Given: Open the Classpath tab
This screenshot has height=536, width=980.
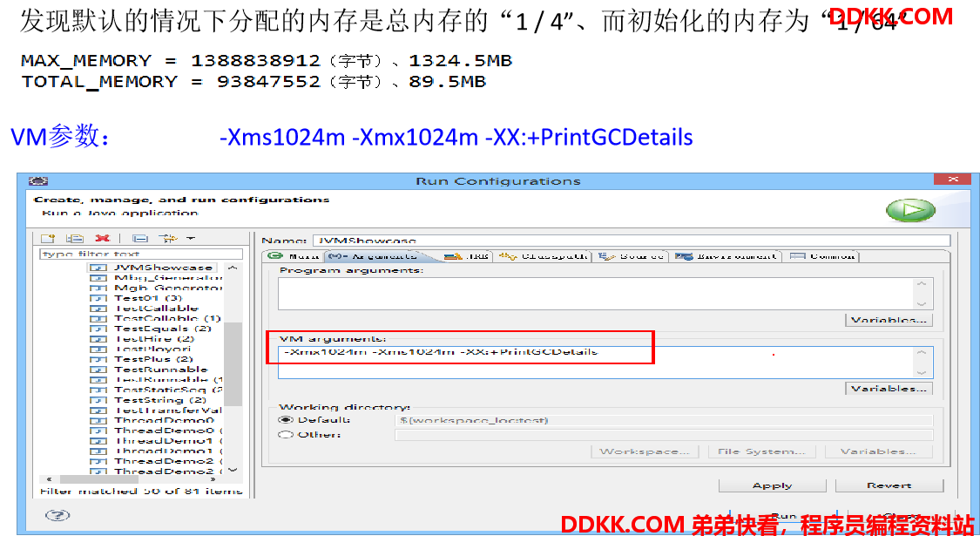Looking at the screenshot, I should tap(543, 256).
